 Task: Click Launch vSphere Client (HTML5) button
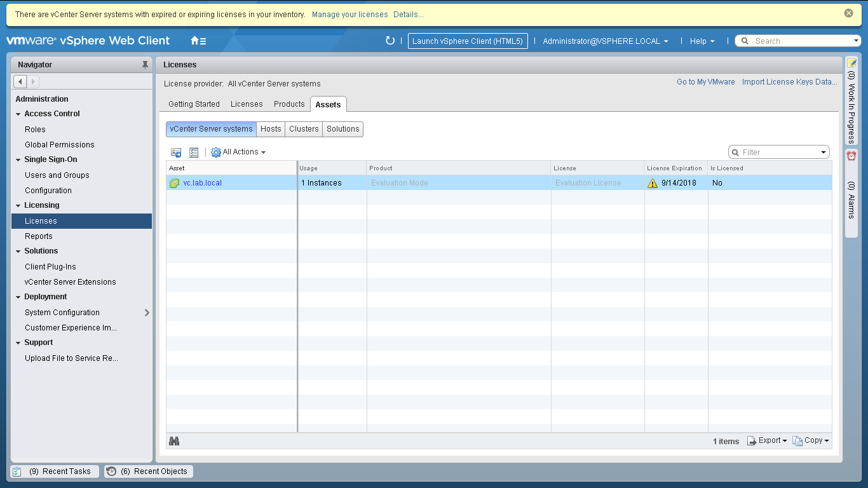467,41
